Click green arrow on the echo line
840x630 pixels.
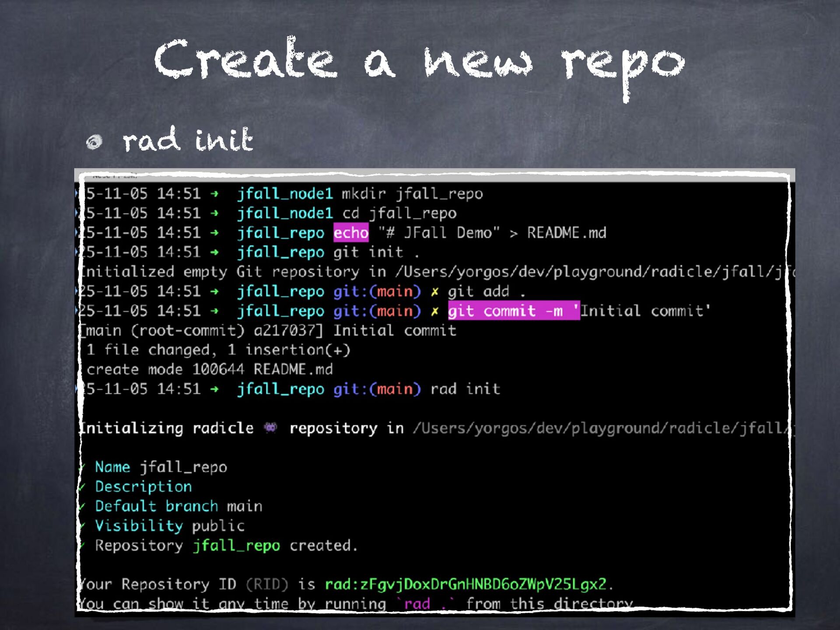pos(214,232)
